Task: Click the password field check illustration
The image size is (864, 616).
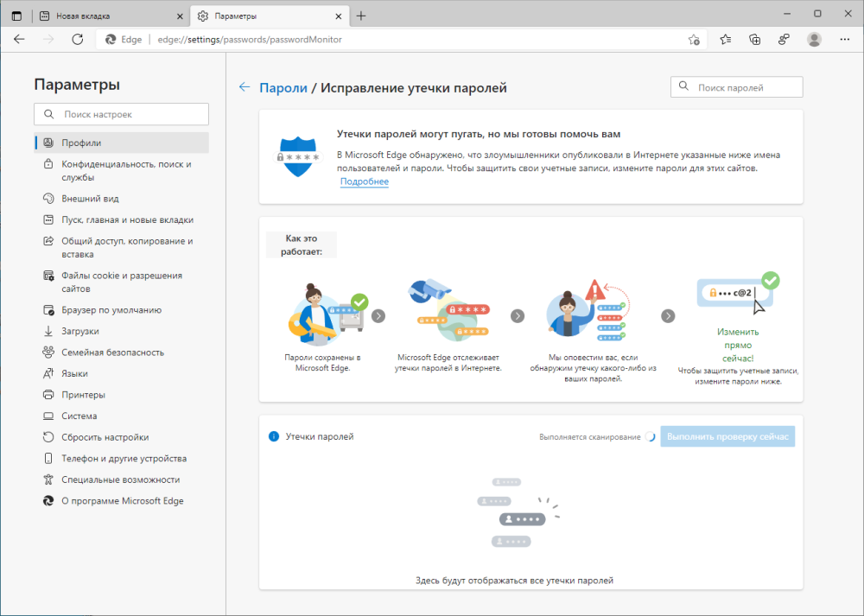Action: (x=739, y=293)
